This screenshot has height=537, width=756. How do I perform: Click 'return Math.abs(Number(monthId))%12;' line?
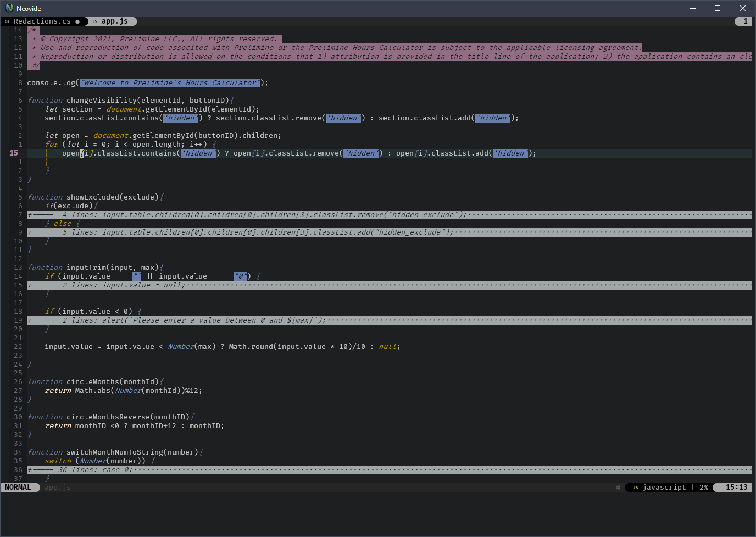(x=124, y=391)
